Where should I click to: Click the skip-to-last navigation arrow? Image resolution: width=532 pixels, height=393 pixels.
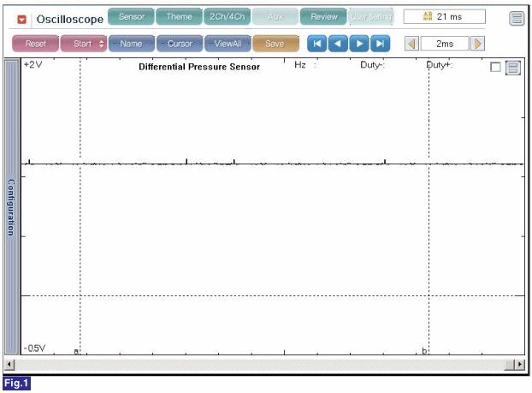pyautogui.click(x=380, y=44)
